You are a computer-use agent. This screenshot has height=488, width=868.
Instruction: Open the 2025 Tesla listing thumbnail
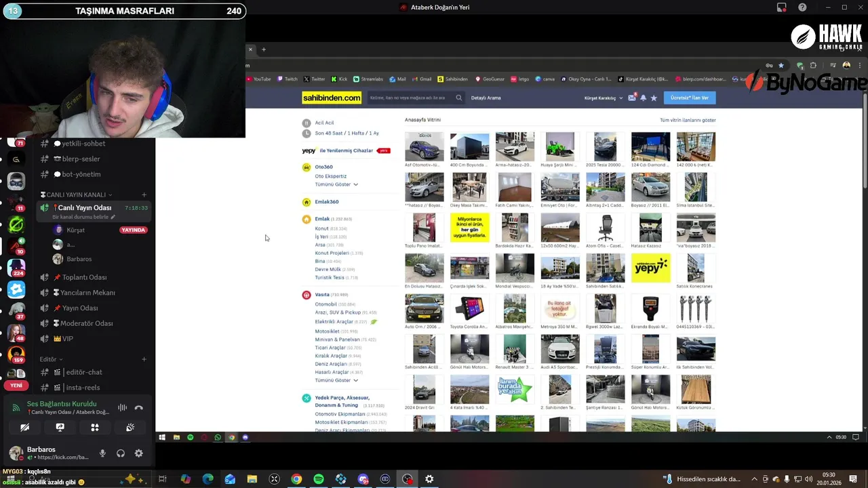pyautogui.click(x=606, y=147)
